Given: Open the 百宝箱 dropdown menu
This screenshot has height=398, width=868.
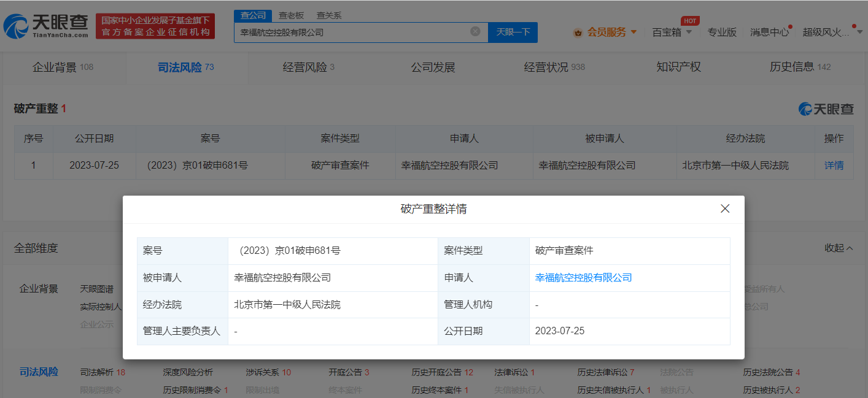Looking at the screenshot, I should (672, 32).
